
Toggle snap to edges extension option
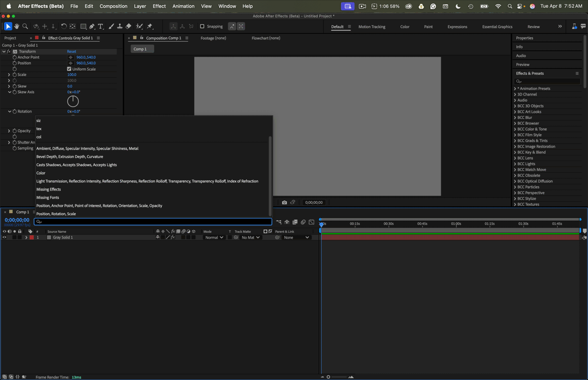coord(232,26)
